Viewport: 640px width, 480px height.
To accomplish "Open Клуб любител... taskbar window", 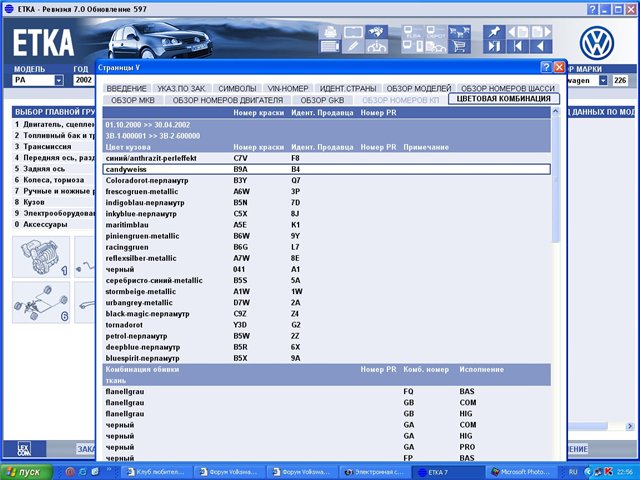I will coord(157,472).
